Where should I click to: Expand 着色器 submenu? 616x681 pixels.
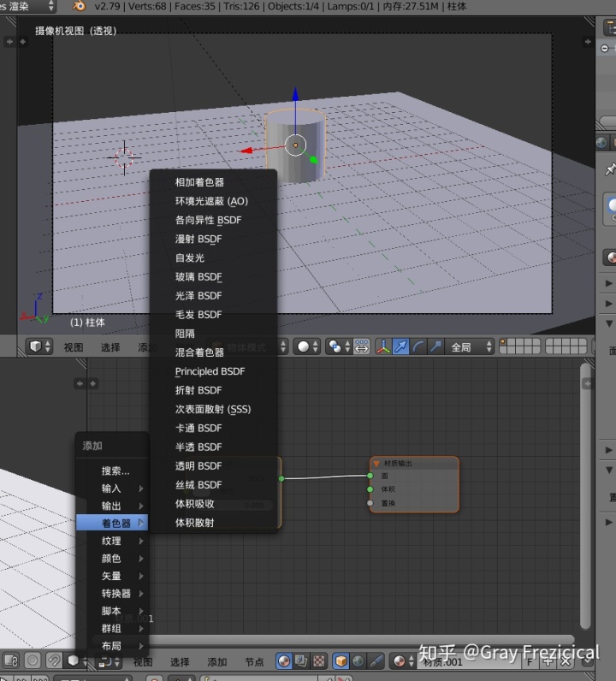[x=112, y=523]
